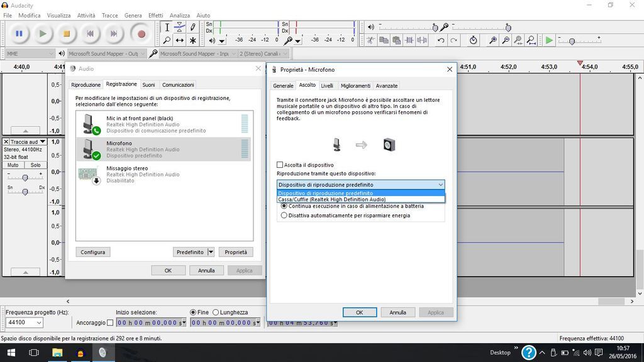
Task: Switch to the Livelli tab
Action: pyautogui.click(x=326, y=85)
